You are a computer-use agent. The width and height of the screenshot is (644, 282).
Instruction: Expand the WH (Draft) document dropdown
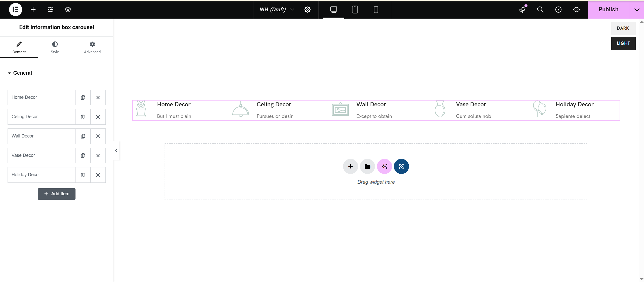pyautogui.click(x=292, y=10)
